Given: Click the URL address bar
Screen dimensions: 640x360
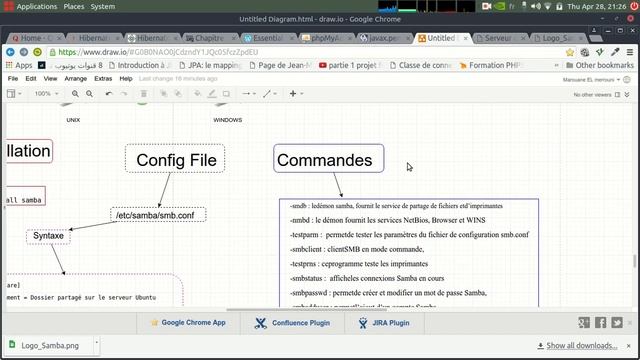Looking at the screenshot, I should (x=306, y=52).
